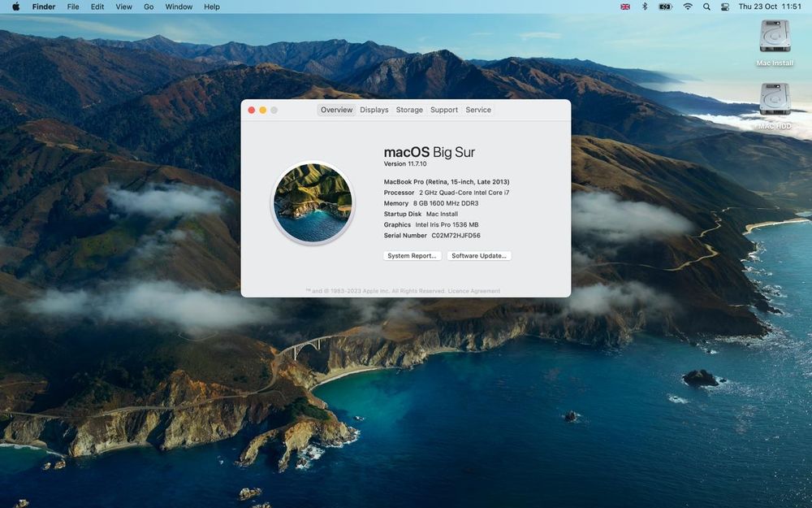Click the date and time clock
Image resolution: width=812 pixels, height=508 pixels.
770,7
